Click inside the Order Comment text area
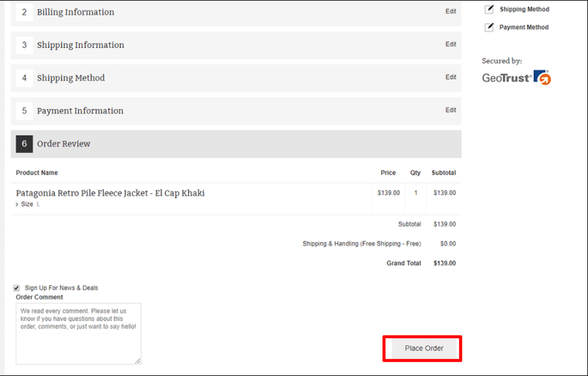The width and height of the screenshot is (588, 376). [x=78, y=333]
